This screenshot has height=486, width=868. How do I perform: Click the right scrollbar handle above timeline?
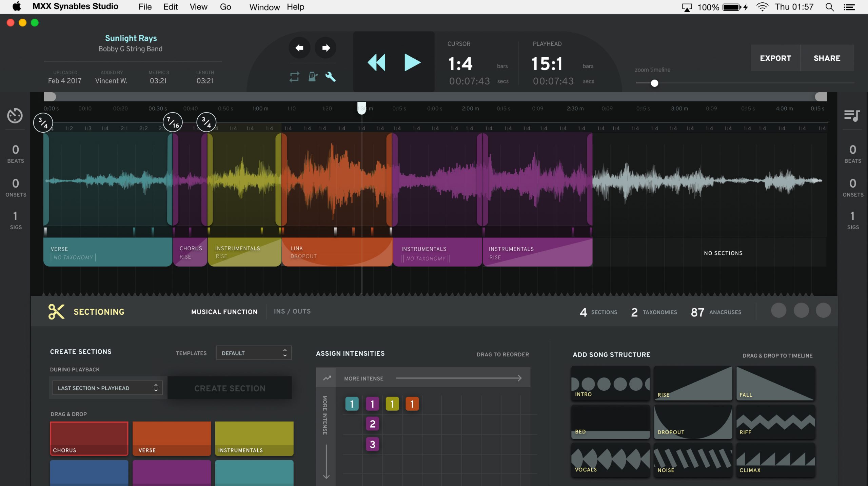pyautogui.click(x=821, y=97)
